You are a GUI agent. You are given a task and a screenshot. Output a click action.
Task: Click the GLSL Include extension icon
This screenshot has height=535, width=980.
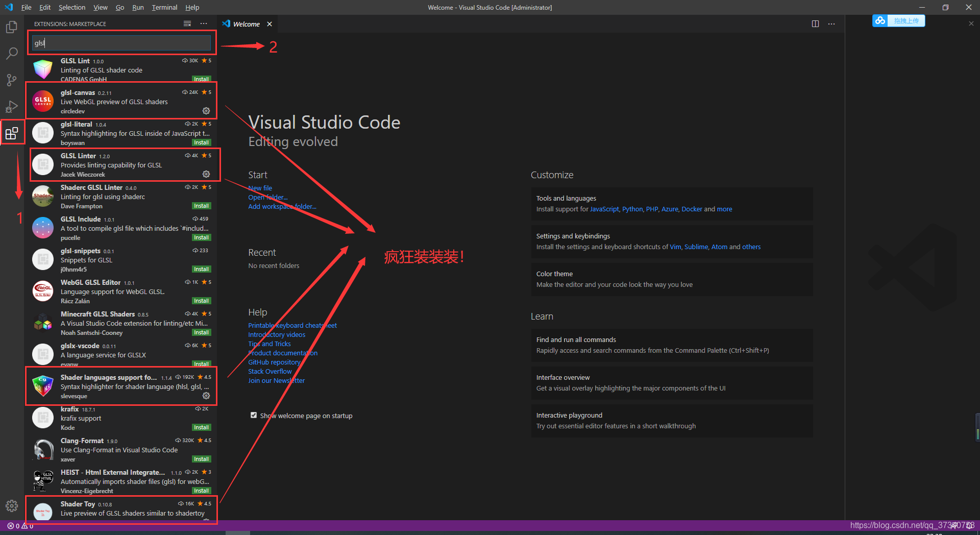coord(43,228)
